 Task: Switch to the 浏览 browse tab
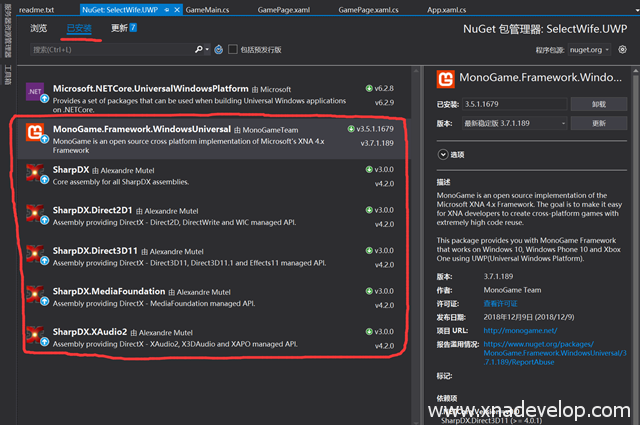38,28
